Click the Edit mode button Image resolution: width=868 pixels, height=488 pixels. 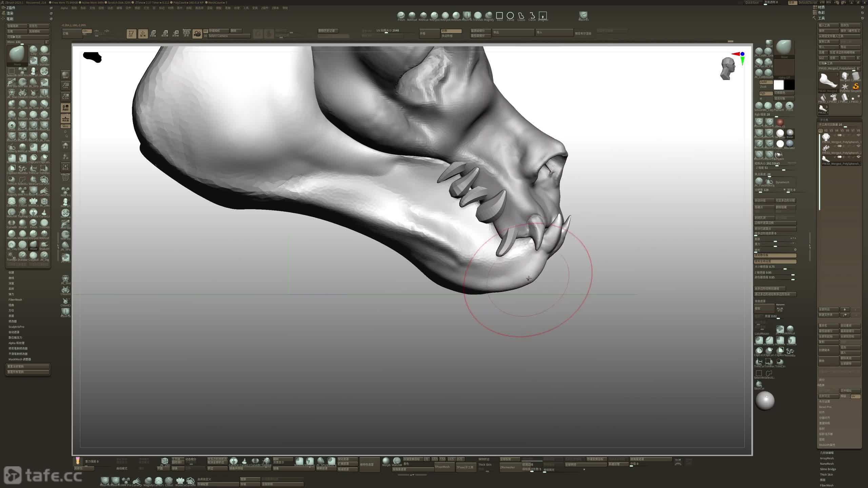click(x=131, y=34)
